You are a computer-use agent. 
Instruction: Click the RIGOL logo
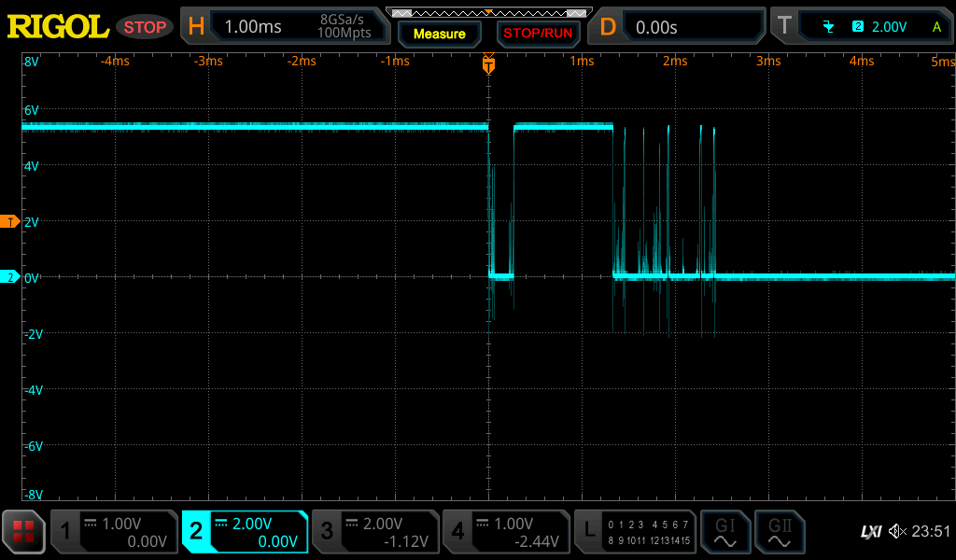click(x=58, y=27)
